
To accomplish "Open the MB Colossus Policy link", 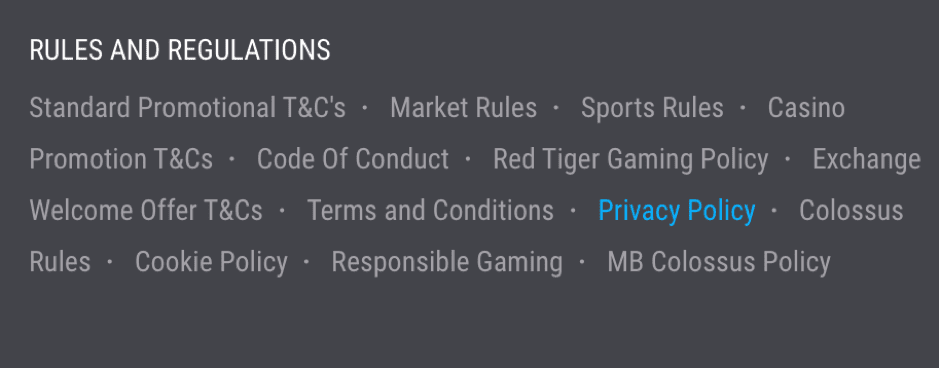I will (719, 262).
